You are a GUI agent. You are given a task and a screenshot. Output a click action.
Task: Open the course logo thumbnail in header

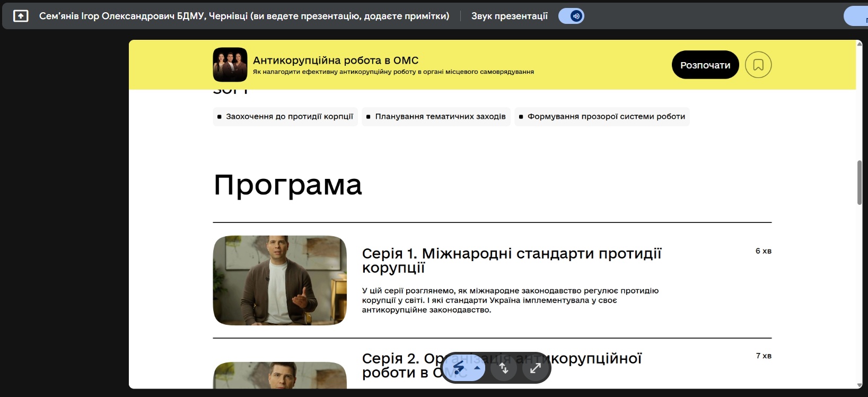[x=230, y=65]
